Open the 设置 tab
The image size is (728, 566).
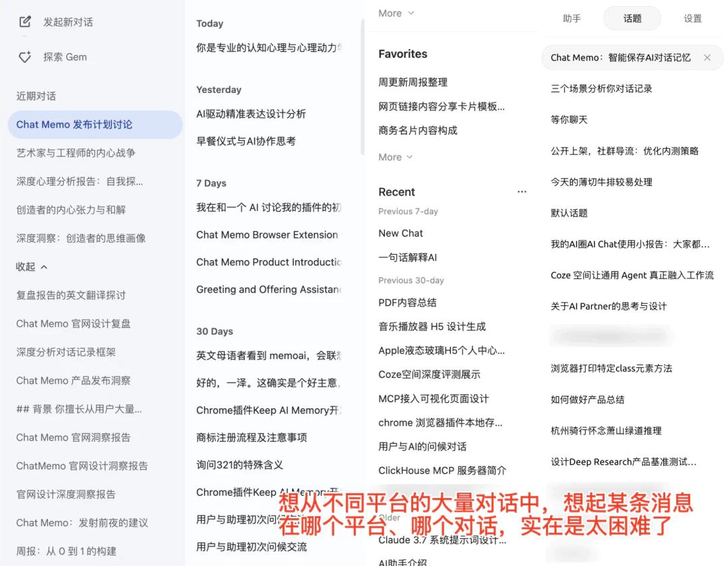pos(692,18)
